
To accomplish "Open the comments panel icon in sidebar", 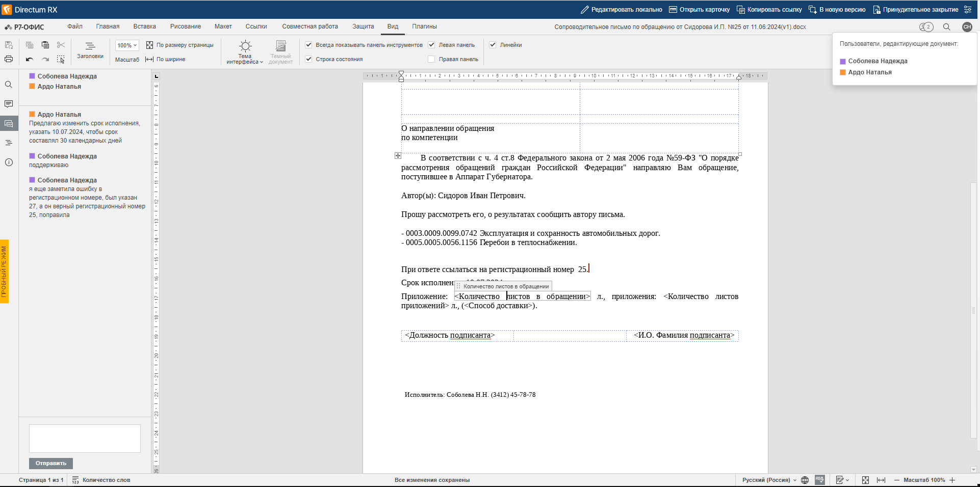I will pos(9,104).
